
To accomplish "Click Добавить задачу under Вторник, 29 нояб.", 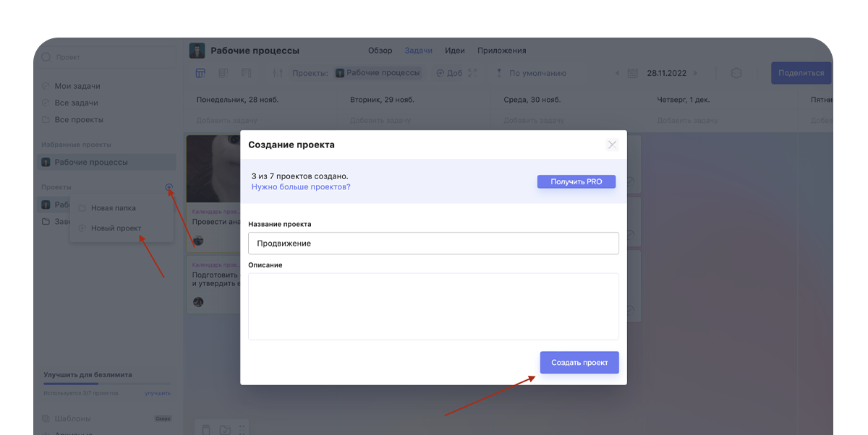I will click(380, 121).
